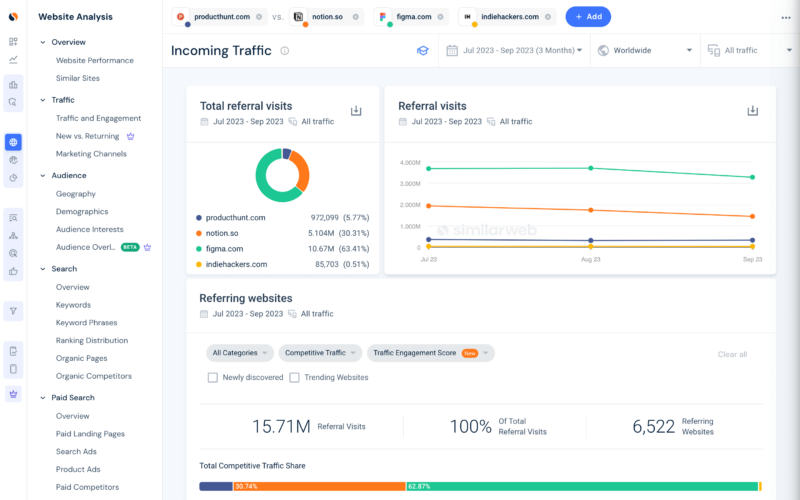Click the green figma.com traffic share bar
Screen dimensions: 800x500
[x=582, y=487]
